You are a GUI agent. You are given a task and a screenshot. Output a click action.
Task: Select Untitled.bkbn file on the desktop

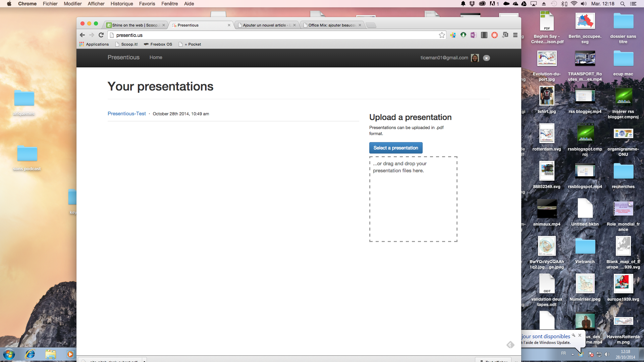point(585,213)
